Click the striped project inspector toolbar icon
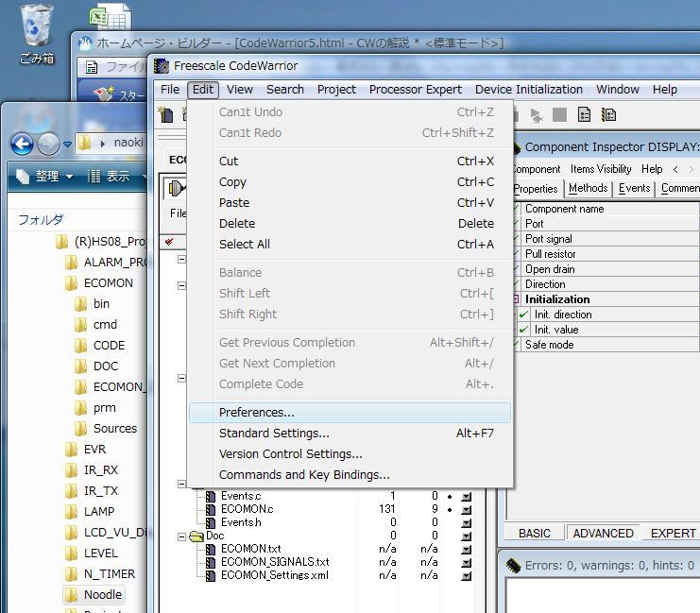Image resolution: width=700 pixels, height=613 pixels. (x=608, y=114)
